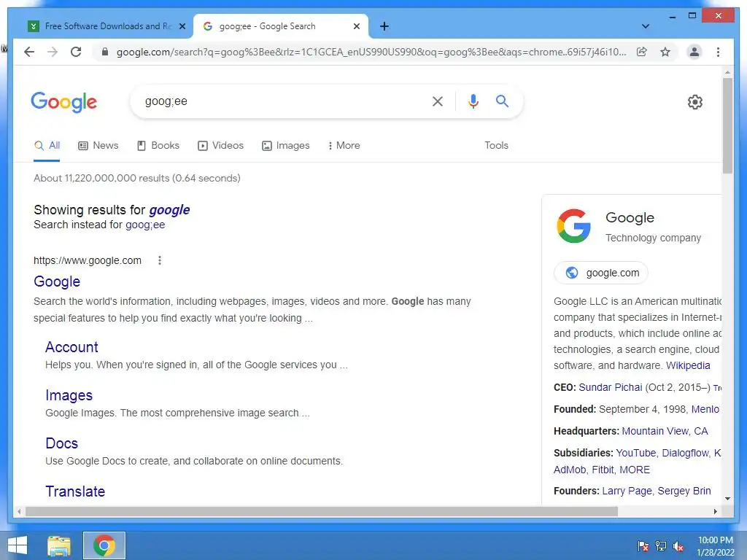The height and width of the screenshot is (560, 747).
Task: Open Chrome's three-dot menu
Action: click(718, 52)
